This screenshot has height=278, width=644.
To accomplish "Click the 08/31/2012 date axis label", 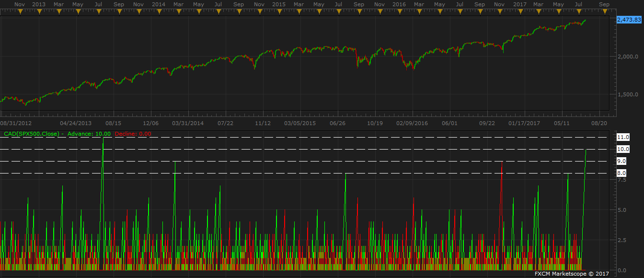I will click(16, 123).
